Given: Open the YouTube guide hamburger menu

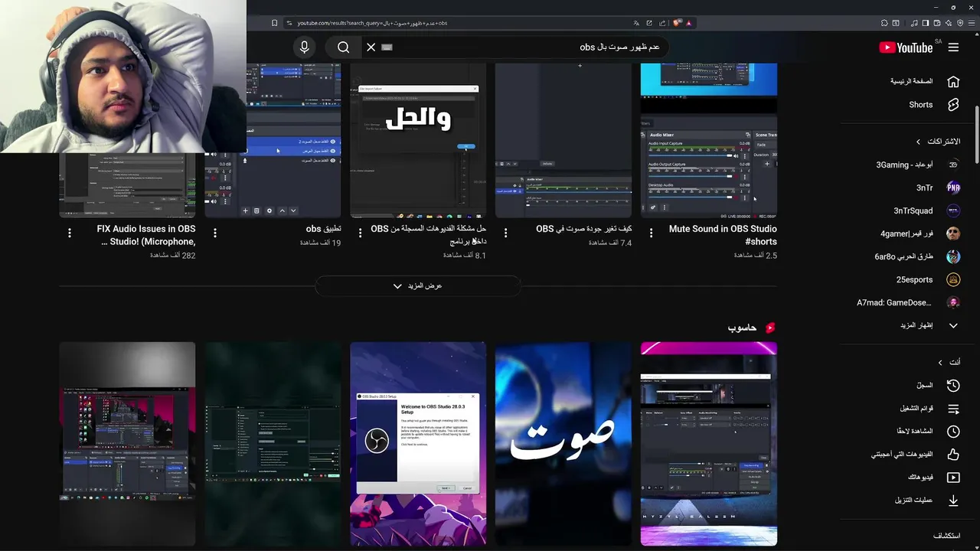Looking at the screenshot, I should pyautogui.click(x=953, y=47).
